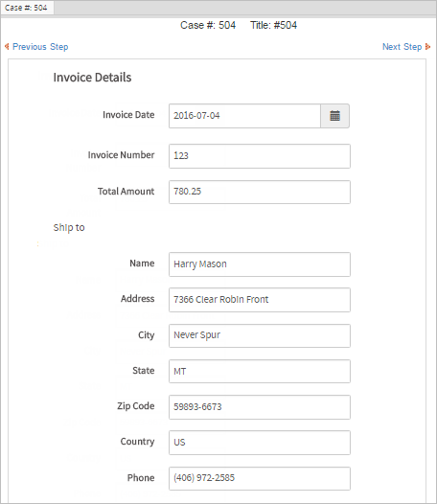Click the Zip Code input field
437x504 pixels.
pyautogui.click(x=260, y=407)
